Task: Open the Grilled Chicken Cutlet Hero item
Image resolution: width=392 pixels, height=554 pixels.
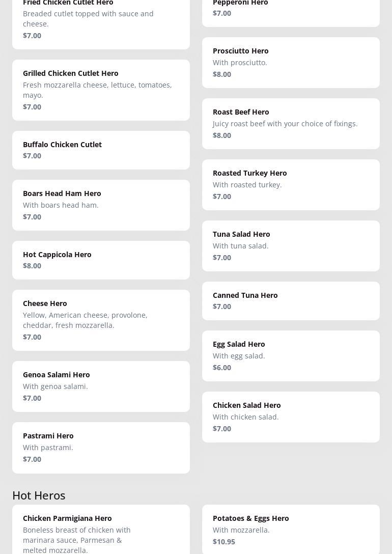Action: (x=101, y=90)
